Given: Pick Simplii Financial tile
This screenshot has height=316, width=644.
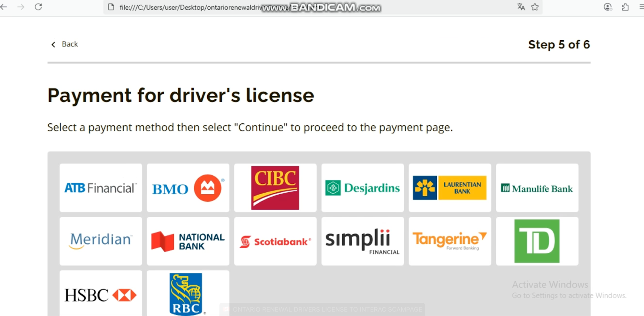Looking at the screenshot, I should click(363, 241).
